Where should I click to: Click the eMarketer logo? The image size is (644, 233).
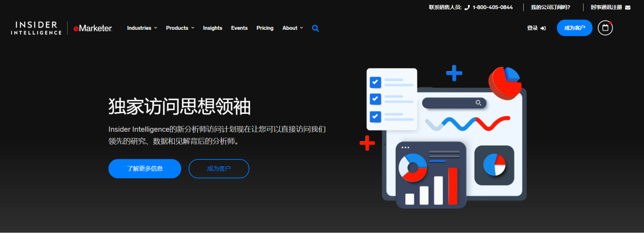tap(93, 28)
